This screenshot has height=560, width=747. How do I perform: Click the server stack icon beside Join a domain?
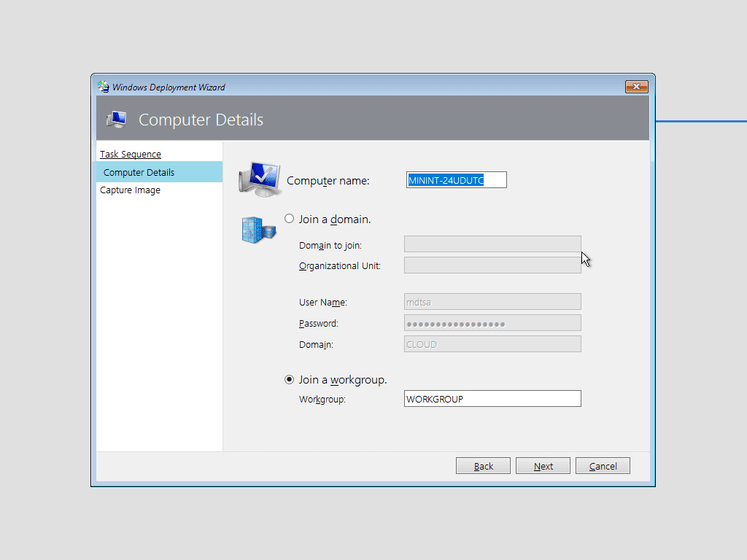point(259,228)
